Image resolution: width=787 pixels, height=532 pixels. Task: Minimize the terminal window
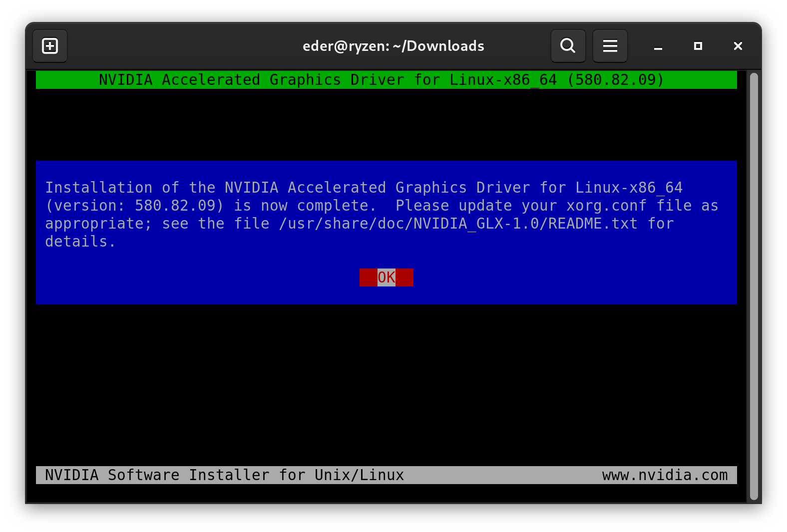(658, 46)
